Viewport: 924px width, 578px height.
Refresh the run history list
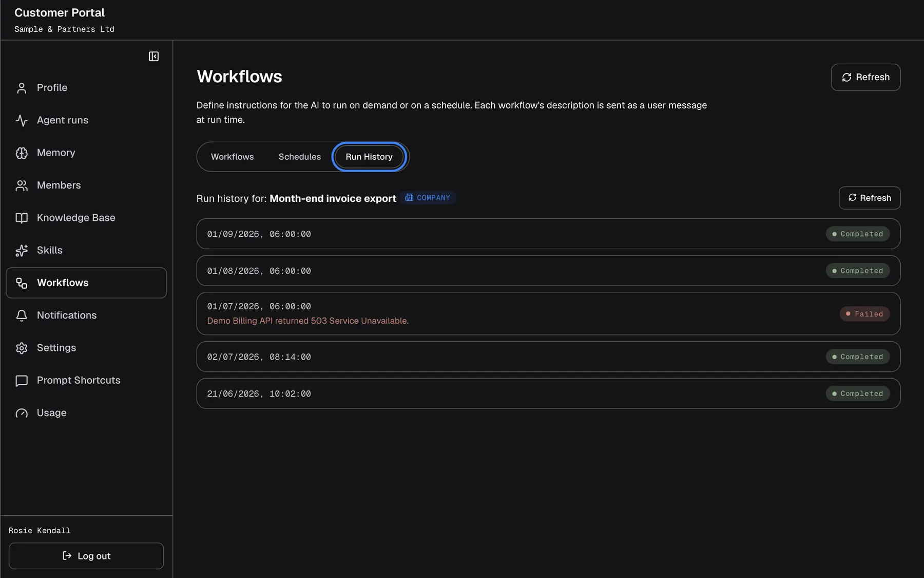coord(870,198)
